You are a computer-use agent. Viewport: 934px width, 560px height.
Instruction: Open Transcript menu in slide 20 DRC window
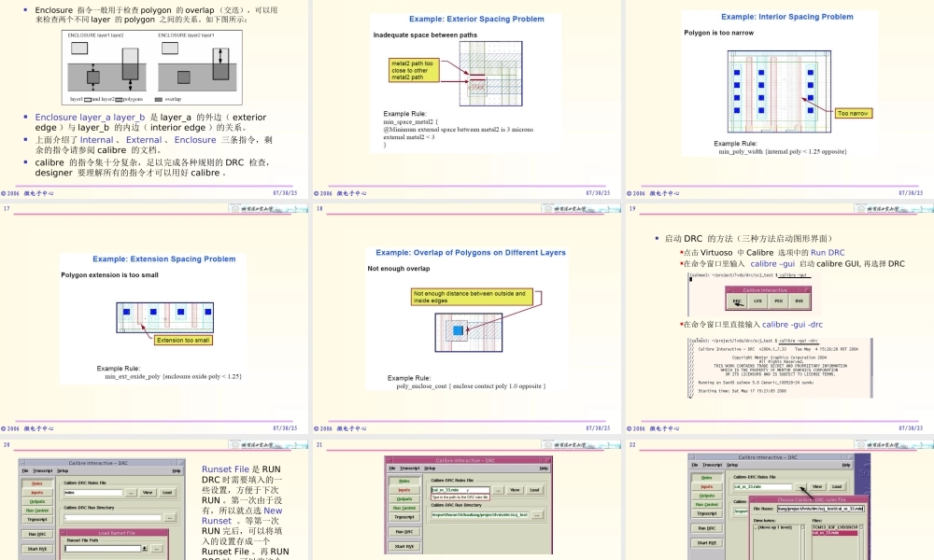pos(42,470)
